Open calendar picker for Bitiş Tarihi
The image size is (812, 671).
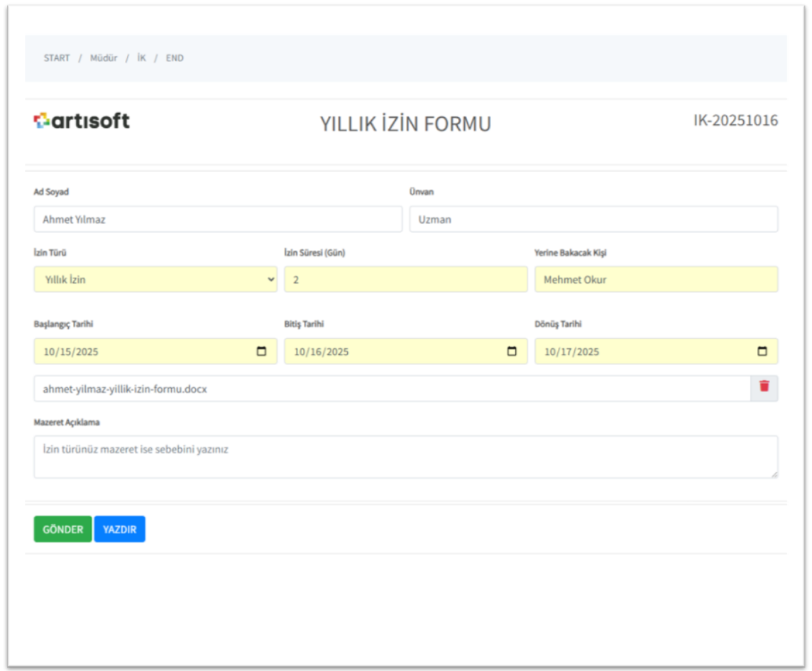tap(512, 351)
